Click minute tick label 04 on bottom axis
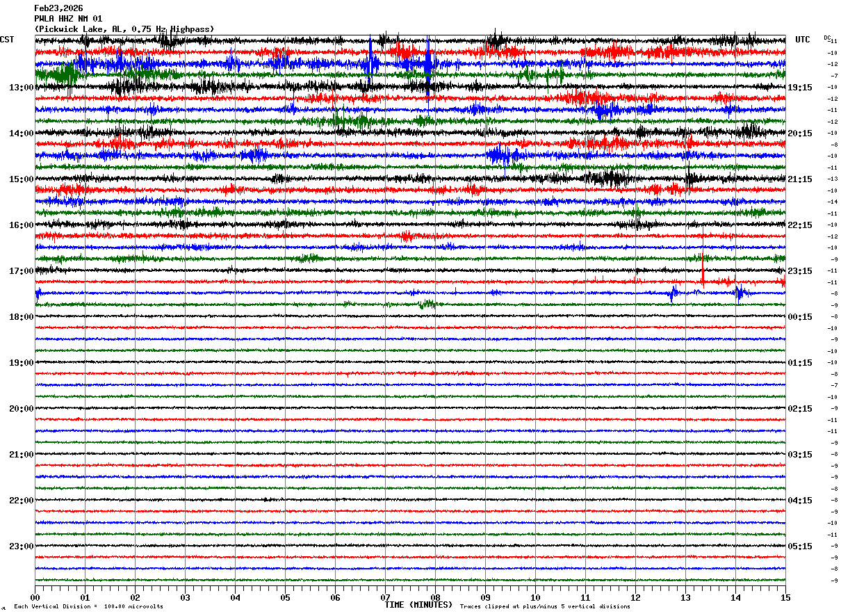 click(235, 597)
